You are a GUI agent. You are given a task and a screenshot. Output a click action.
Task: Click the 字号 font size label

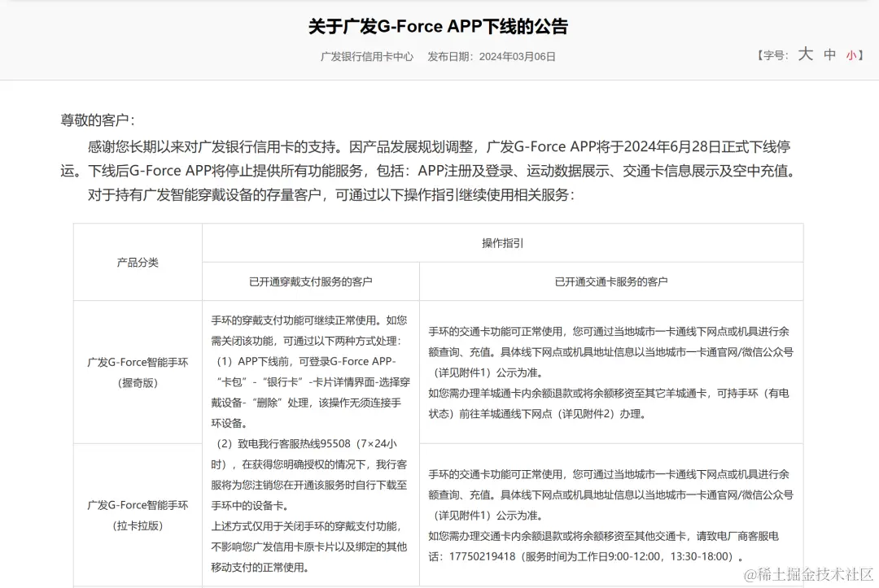[772, 55]
